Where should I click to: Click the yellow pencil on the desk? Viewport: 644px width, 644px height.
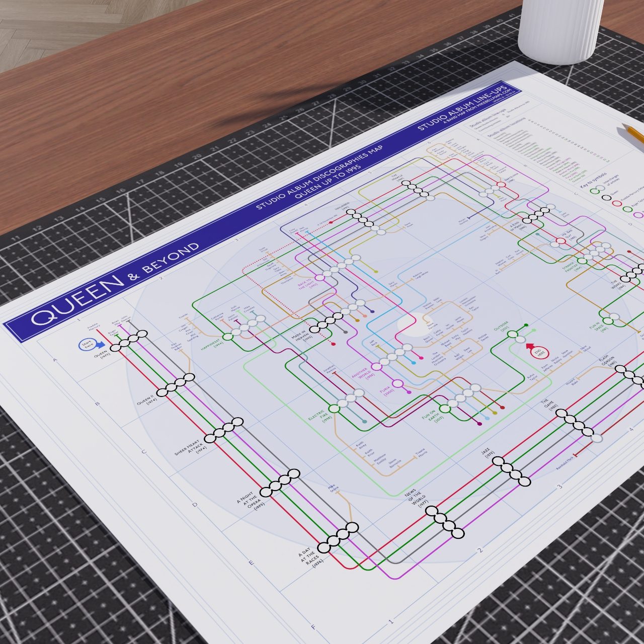point(633,132)
